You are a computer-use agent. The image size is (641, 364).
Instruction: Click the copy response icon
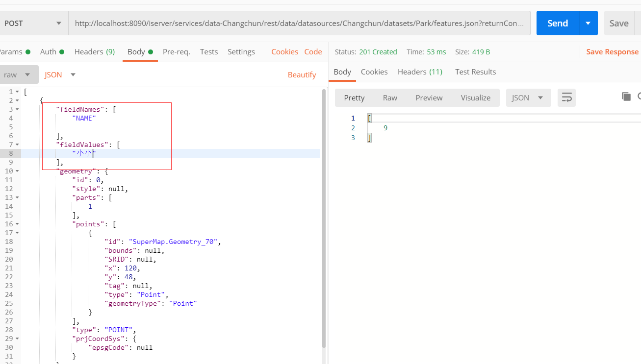(626, 97)
